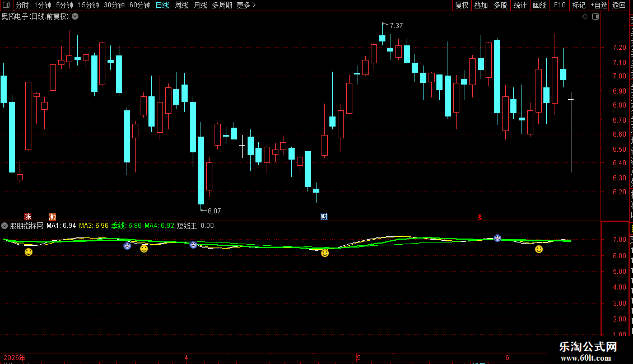Click the 复权 button
This screenshot has height=364, width=633.
462,5
